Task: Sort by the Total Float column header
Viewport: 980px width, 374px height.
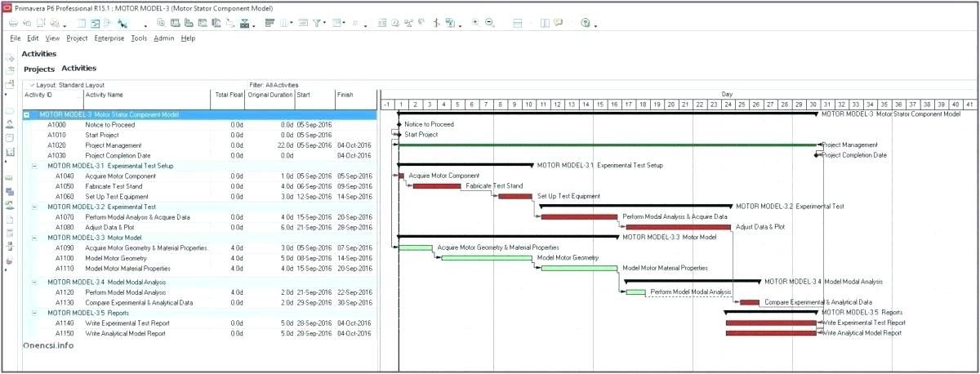Action: click(x=229, y=95)
